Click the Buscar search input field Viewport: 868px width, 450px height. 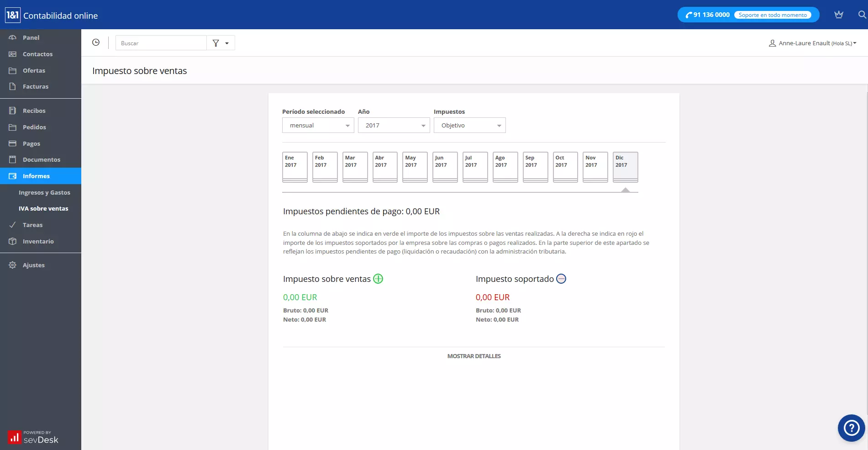[161, 42]
